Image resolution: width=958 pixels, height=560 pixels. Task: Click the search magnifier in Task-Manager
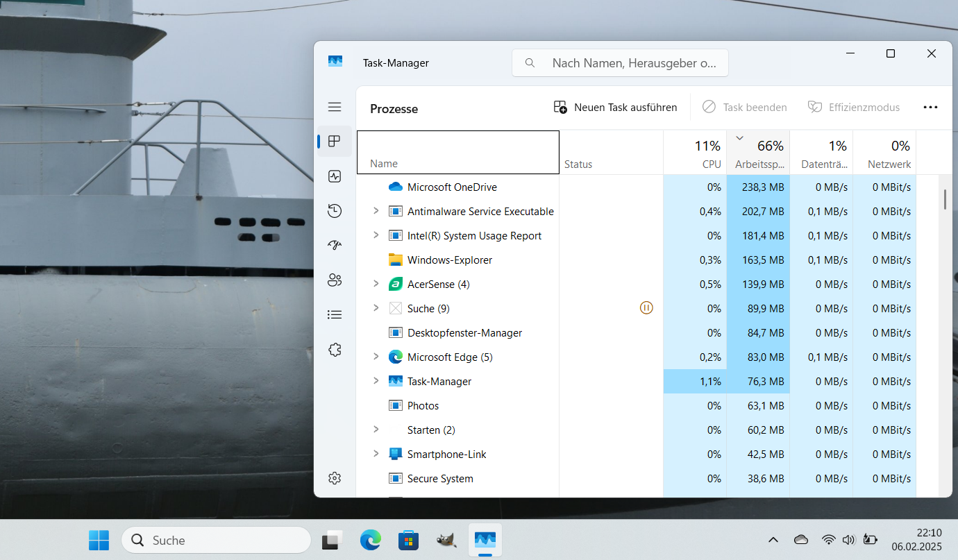click(x=530, y=62)
